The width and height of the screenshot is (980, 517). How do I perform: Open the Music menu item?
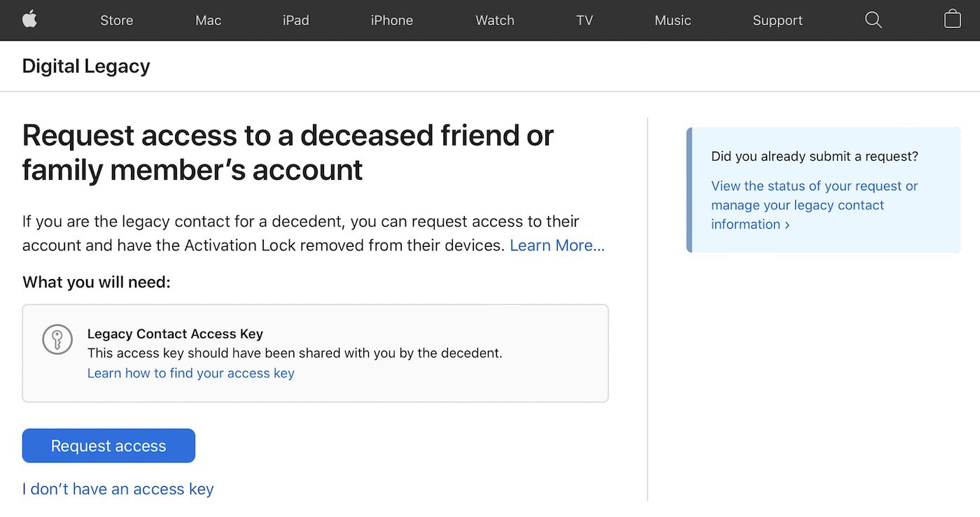(x=672, y=20)
